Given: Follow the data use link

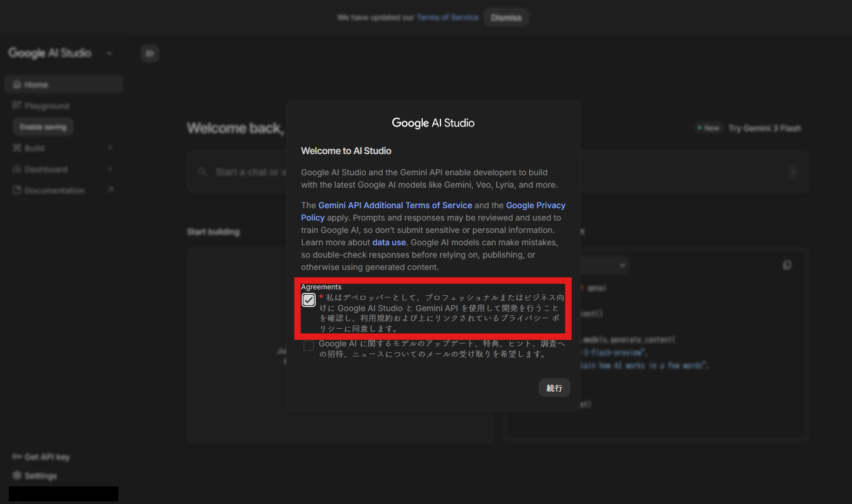Looking at the screenshot, I should pyautogui.click(x=389, y=242).
